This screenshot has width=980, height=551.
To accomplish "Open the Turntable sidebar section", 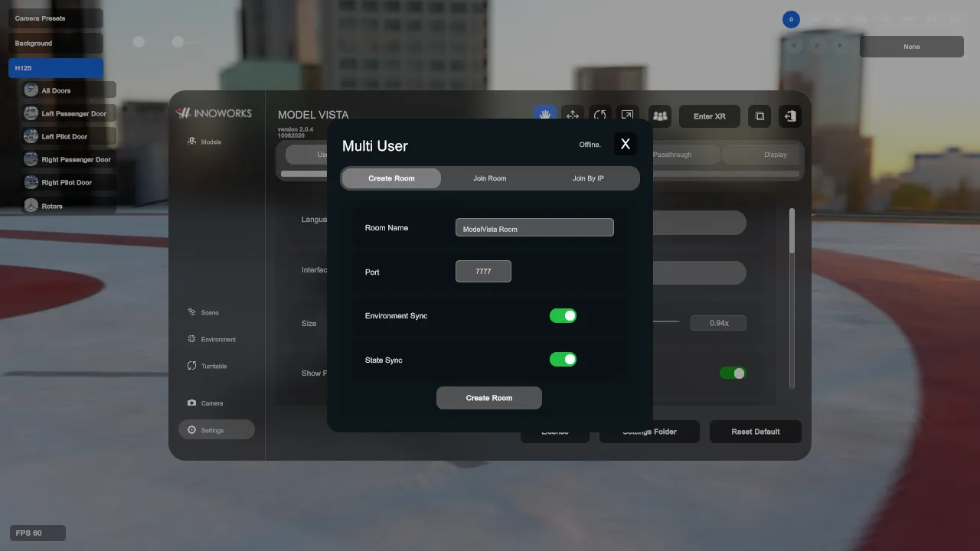I will [207, 366].
